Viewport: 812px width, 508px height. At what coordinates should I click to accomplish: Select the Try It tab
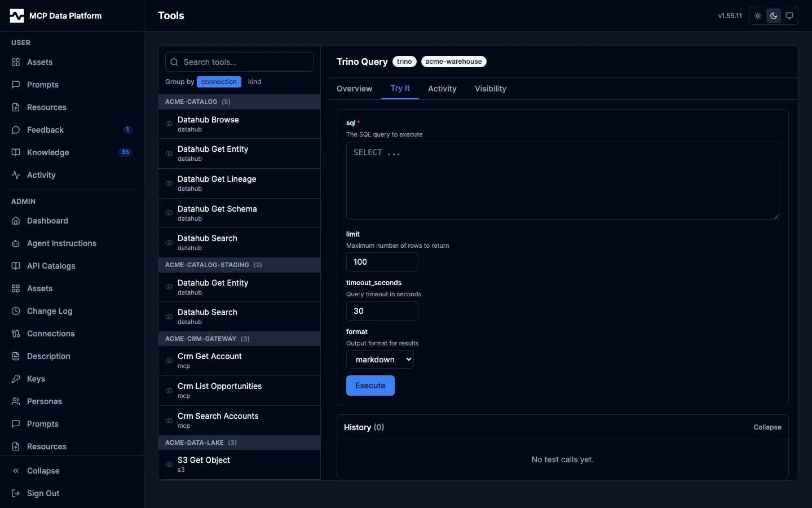(400, 89)
